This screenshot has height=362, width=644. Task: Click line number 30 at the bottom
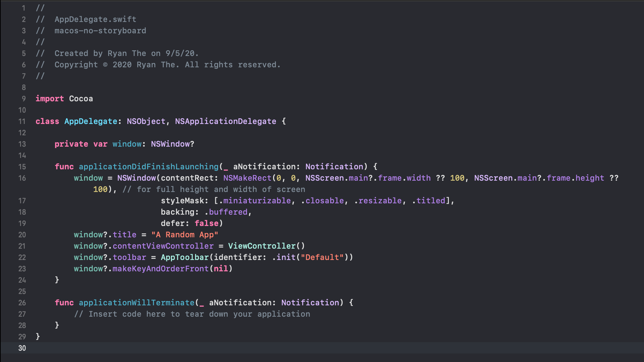pos(22,348)
